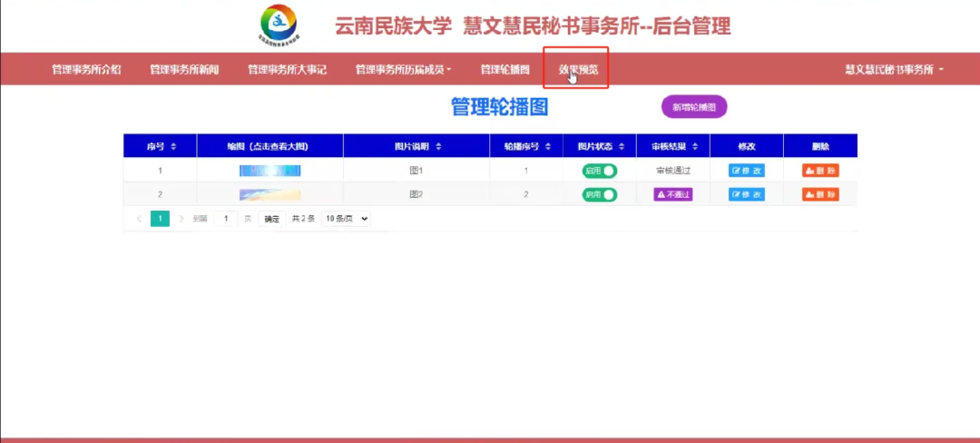Go to previous page arrow
Screen dimensions: 980x443
click(139, 219)
